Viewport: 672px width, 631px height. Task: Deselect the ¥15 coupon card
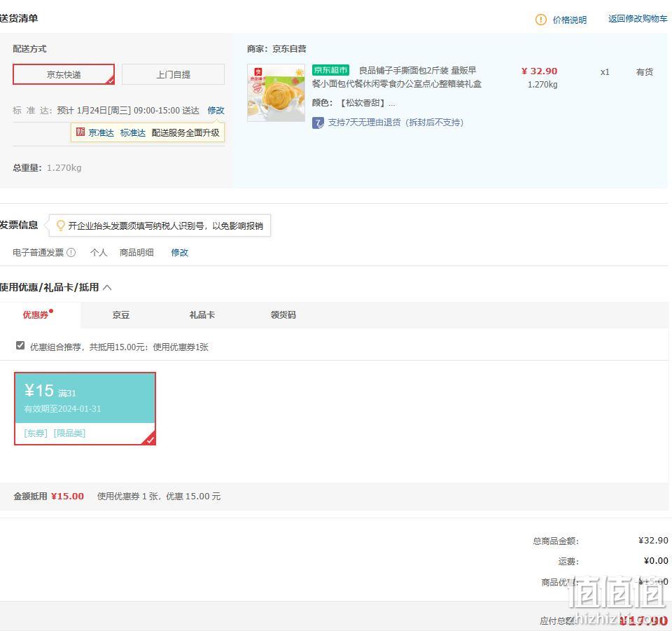click(x=85, y=408)
